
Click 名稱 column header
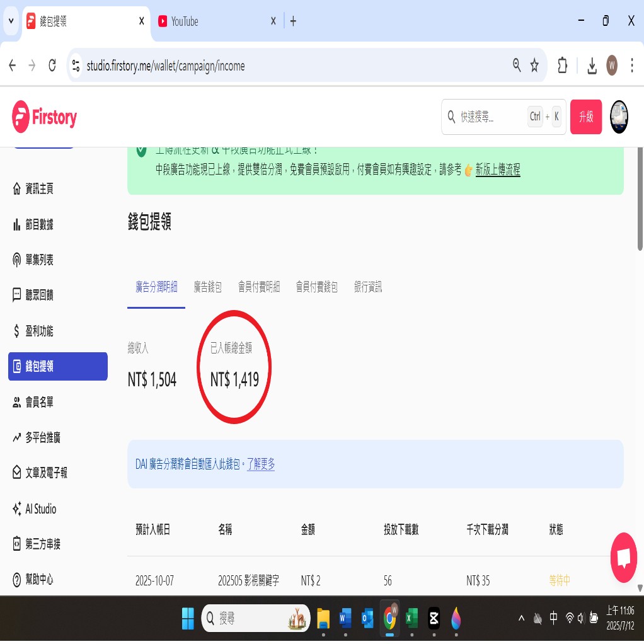click(225, 529)
